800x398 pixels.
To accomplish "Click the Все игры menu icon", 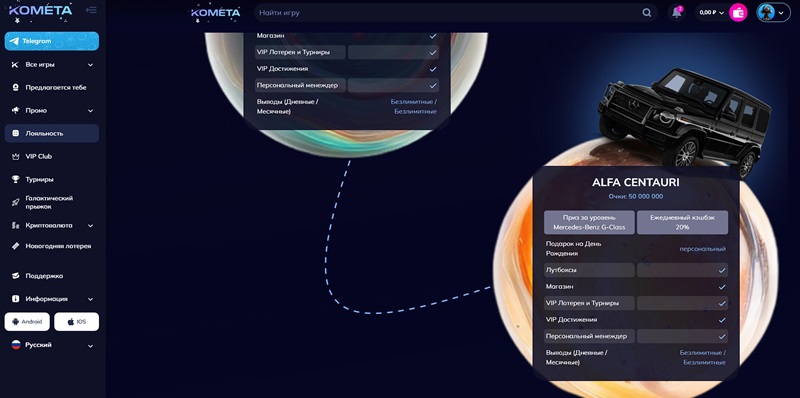I will coord(15,65).
